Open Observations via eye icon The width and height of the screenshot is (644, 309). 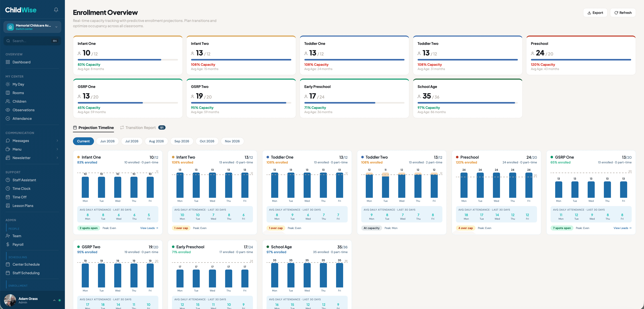pos(8,110)
